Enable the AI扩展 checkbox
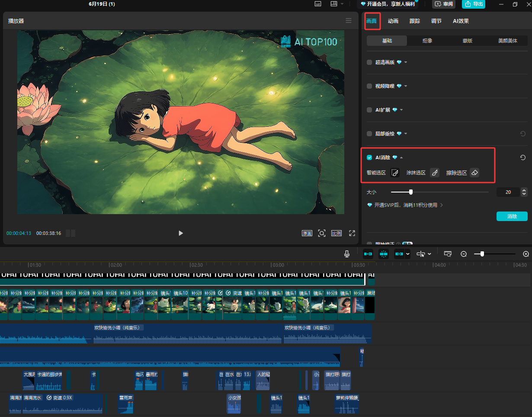Viewport: 532px width, 417px height. coord(369,110)
